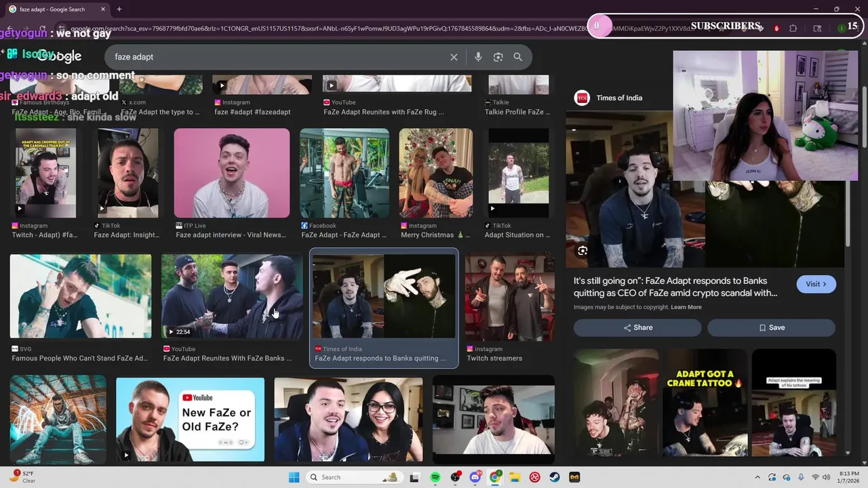
Task: Open Spotify from the taskbar
Action: tap(435, 477)
